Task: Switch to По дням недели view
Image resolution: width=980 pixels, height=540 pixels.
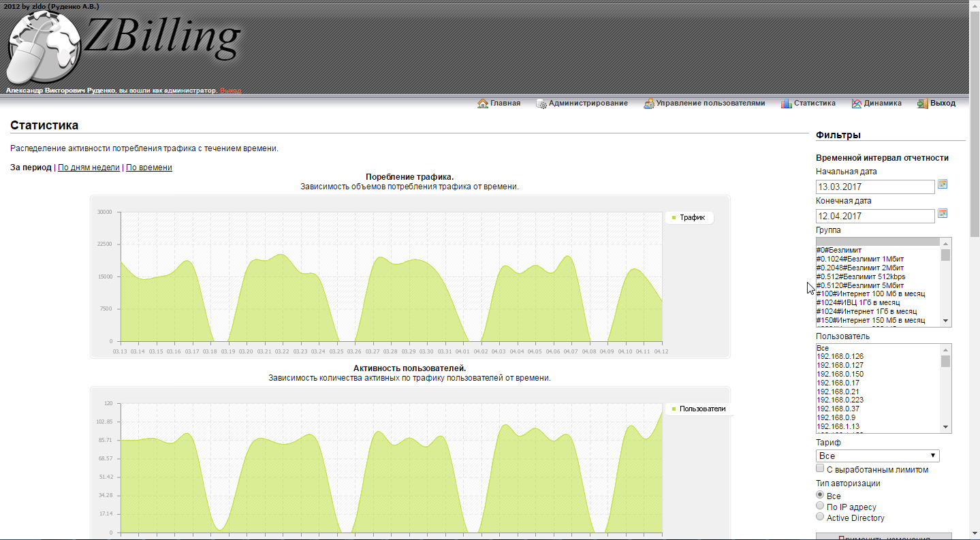Action: coord(89,168)
